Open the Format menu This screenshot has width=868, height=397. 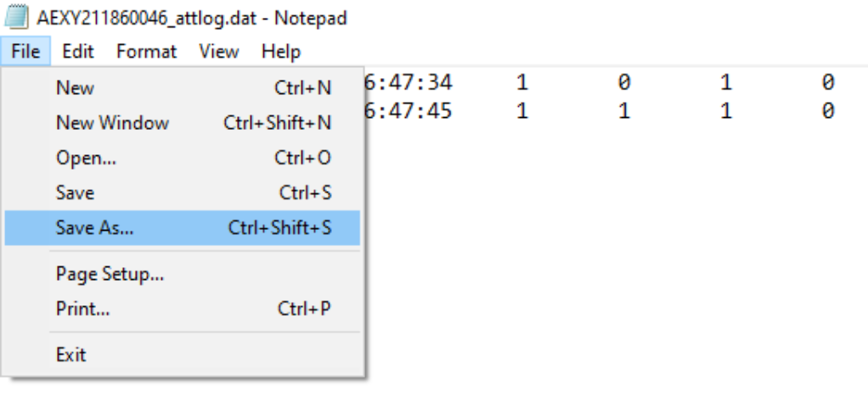[146, 52]
